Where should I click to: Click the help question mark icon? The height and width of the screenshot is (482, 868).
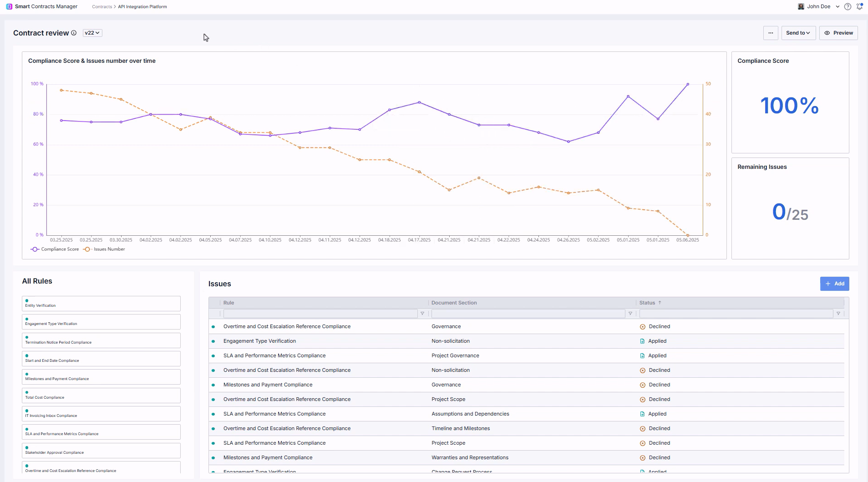coord(848,7)
